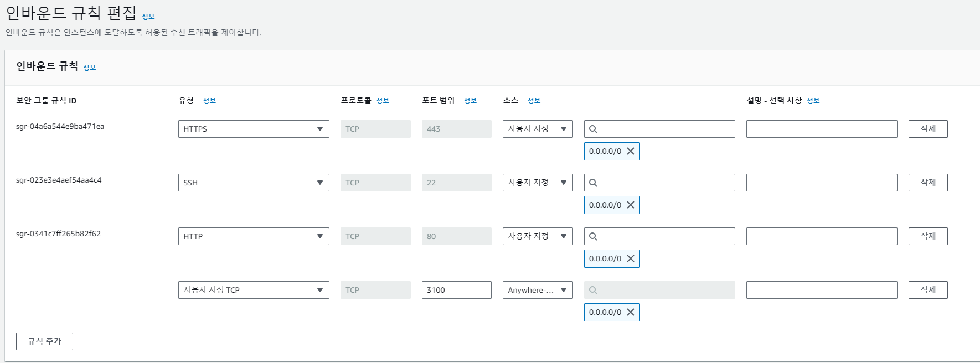The image size is (980, 363).
Task: Open source type dropdown for HTTP rule
Action: [538, 236]
